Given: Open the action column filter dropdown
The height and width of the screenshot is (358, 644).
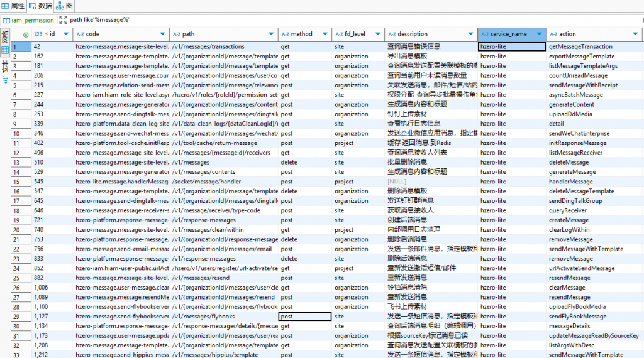Looking at the screenshot, I should [639, 34].
